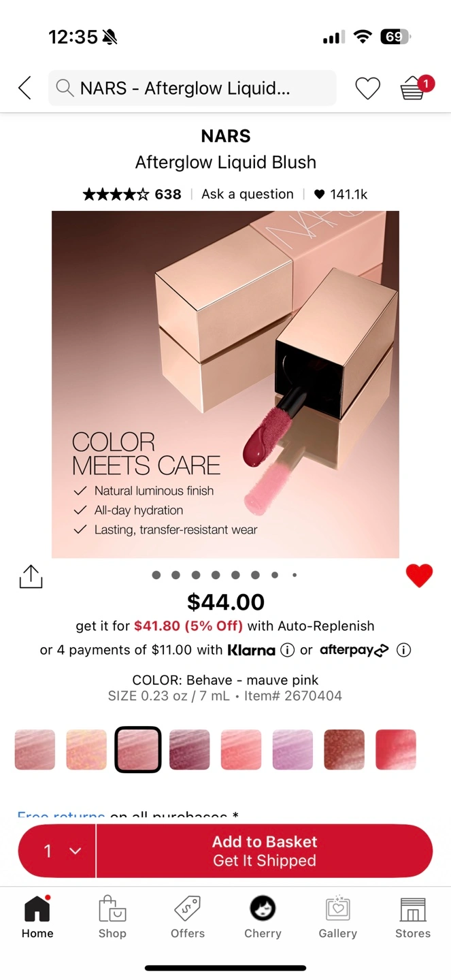
Task: Toggle the red Loves heart on product
Action: pos(419,576)
